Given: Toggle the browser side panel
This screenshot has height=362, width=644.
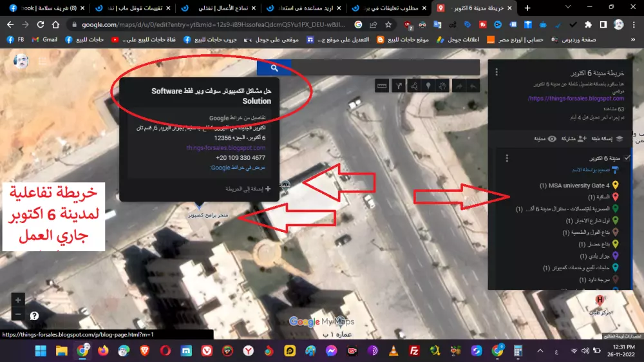Looking at the screenshot, I should pyautogui.click(x=603, y=24).
